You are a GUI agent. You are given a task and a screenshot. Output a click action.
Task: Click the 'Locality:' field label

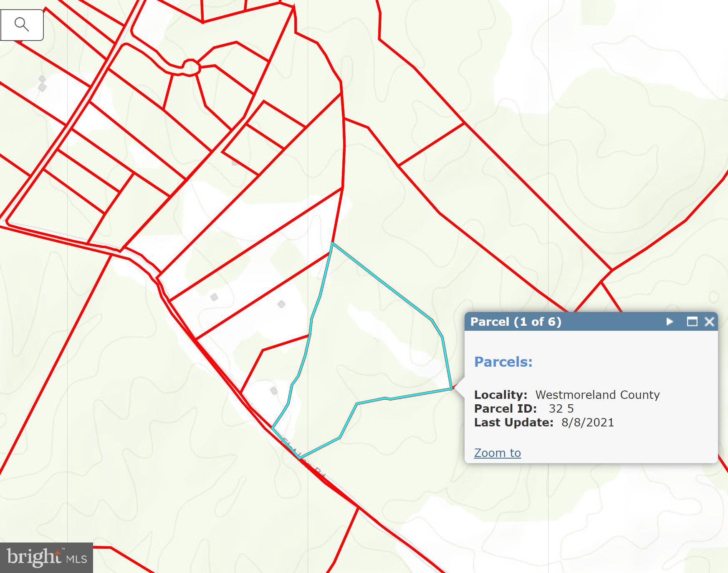coord(500,395)
